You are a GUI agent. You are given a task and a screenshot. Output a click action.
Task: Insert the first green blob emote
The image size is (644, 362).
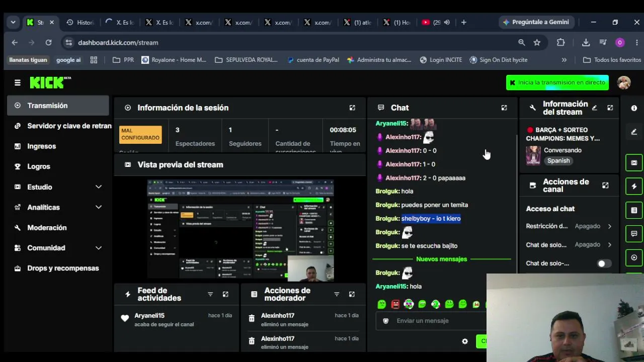(382, 304)
